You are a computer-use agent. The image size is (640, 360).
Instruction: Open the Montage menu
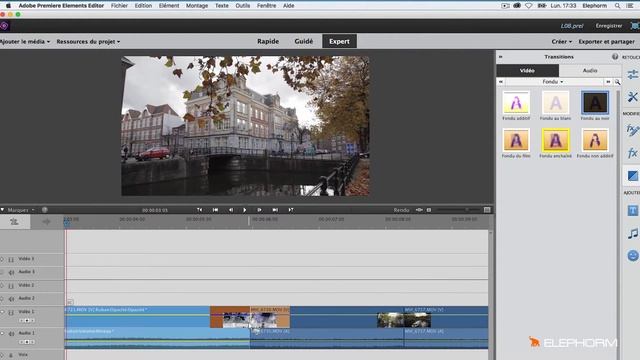point(197,6)
